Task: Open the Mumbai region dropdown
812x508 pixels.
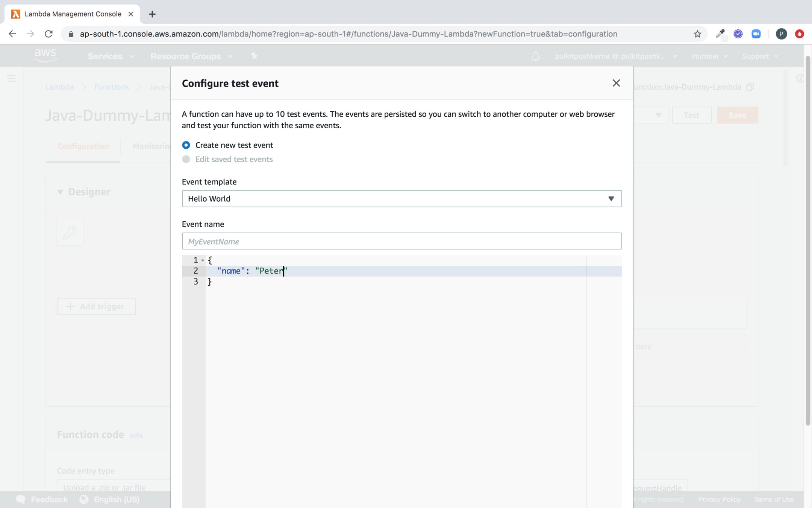Action: [709, 56]
